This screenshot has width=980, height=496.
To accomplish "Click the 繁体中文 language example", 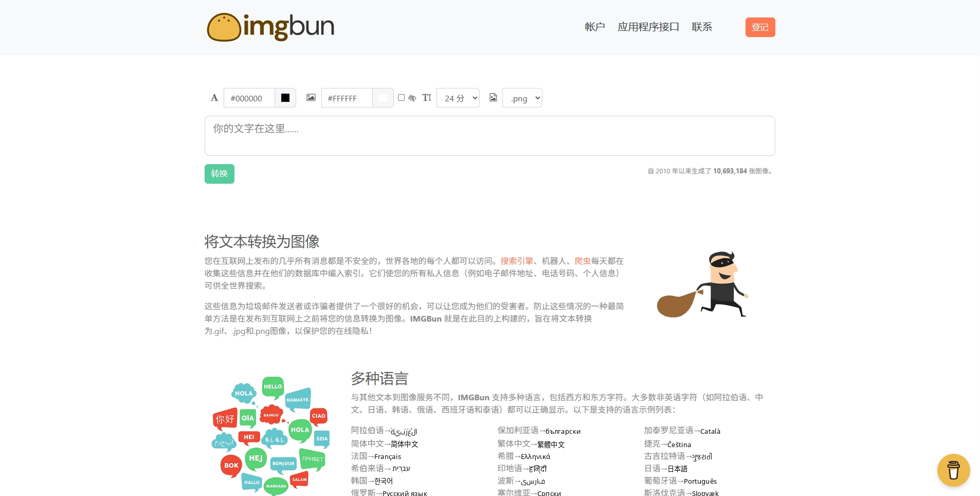I will [531, 444].
